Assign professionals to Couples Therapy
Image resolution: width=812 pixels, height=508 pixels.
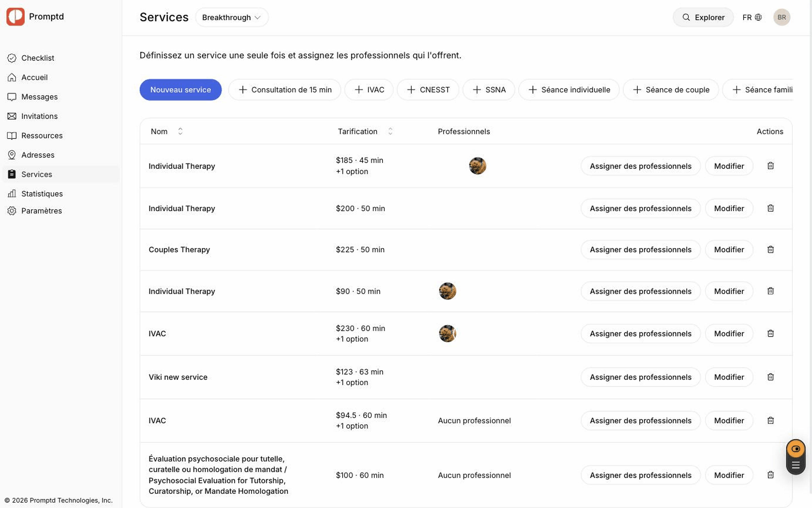point(641,250)
